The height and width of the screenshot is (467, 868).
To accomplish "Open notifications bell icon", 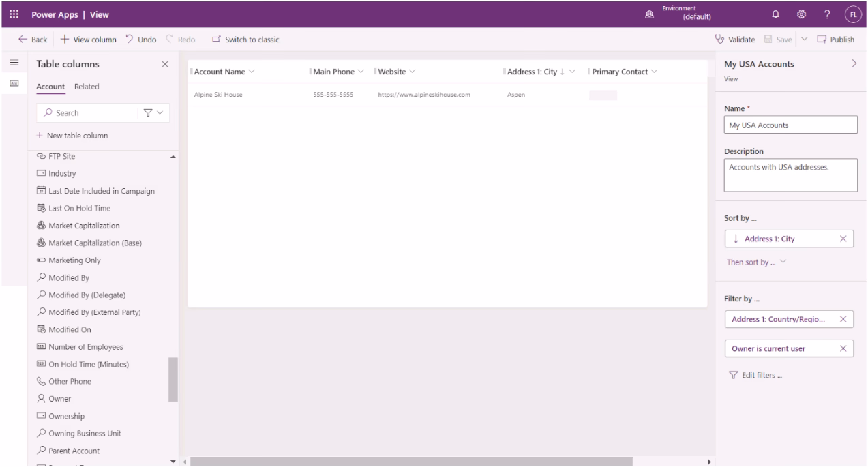I will click(775, 14).
